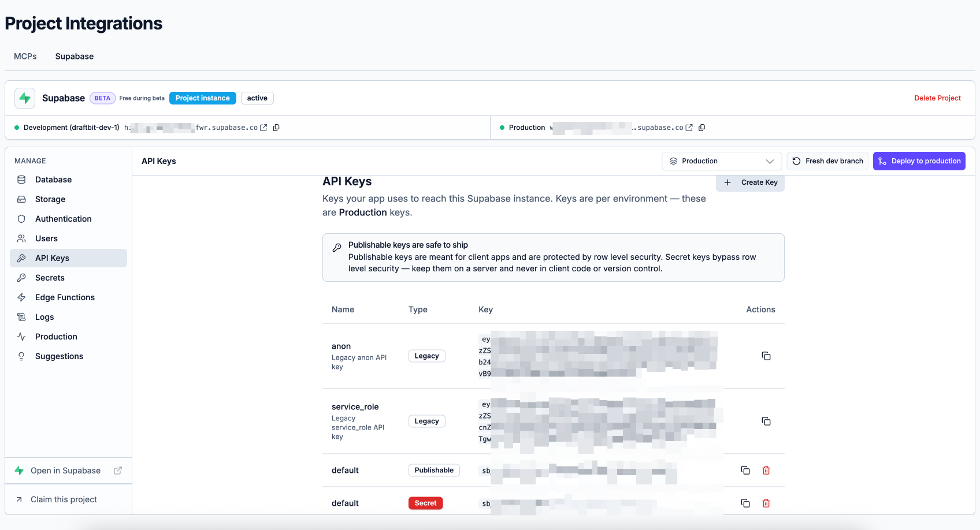Image resolution: width=980 pixels, height=530 pixels.
Task: Open the Production URL external link
Action: (689, 128)
